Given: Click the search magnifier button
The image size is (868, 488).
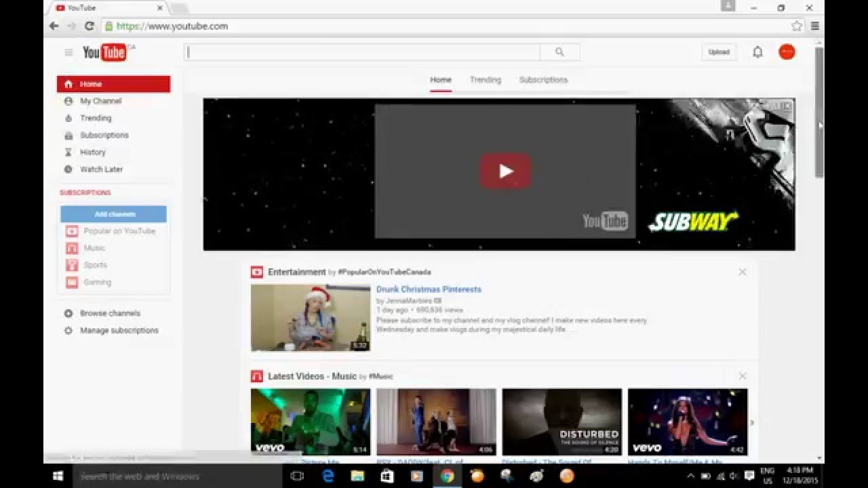Looking at the screenshot, I should coord(559,52).
